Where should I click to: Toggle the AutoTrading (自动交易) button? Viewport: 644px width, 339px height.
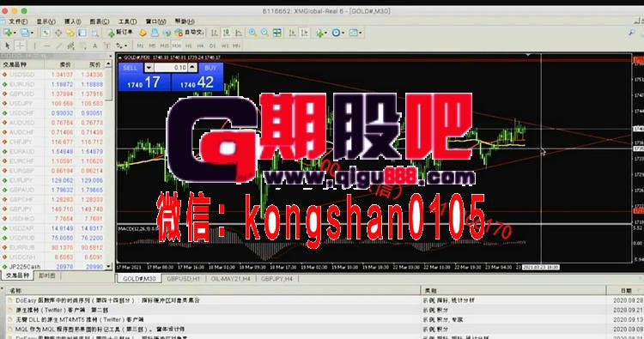tap(189, 33)
